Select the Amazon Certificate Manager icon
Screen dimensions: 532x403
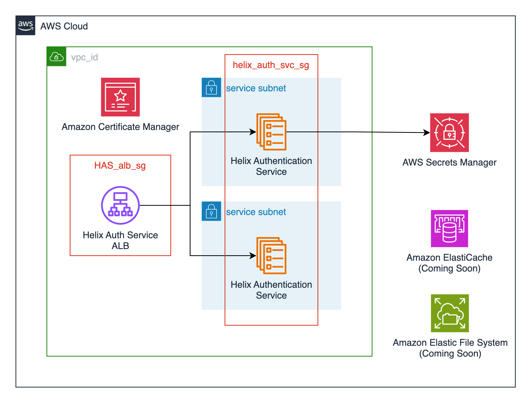click(120, 98)
